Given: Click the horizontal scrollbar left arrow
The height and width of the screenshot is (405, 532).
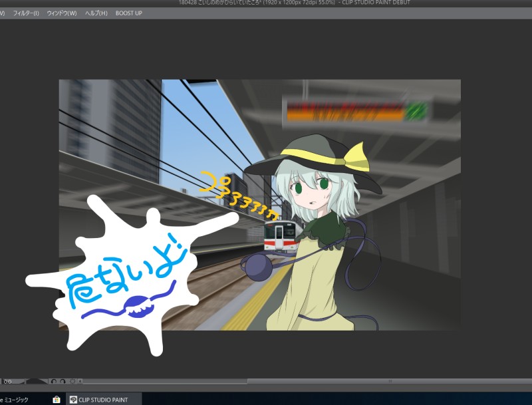Looking at the screenshot, I should [80, 381].
